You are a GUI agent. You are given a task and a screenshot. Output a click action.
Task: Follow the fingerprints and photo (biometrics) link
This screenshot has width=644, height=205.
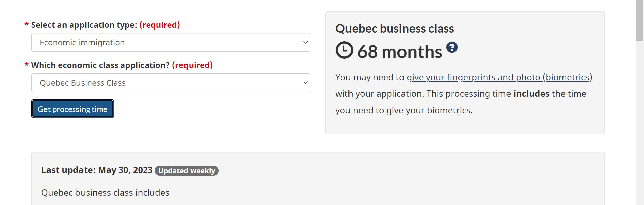(x=499, y=77)
